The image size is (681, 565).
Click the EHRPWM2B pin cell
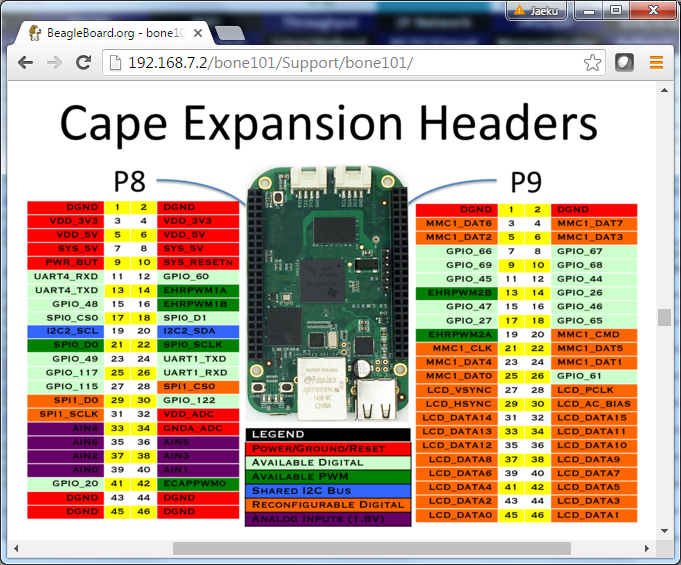point(456,293)
